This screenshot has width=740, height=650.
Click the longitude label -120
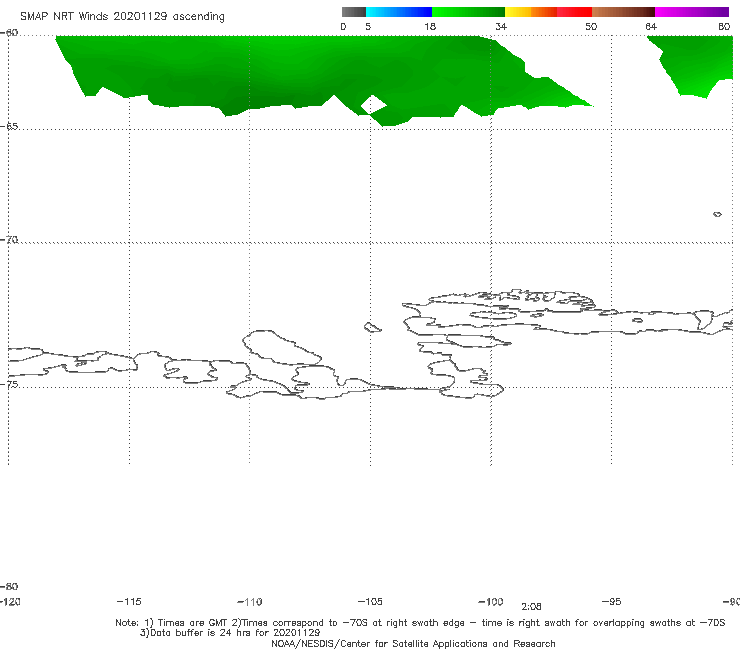click(10, 601)
